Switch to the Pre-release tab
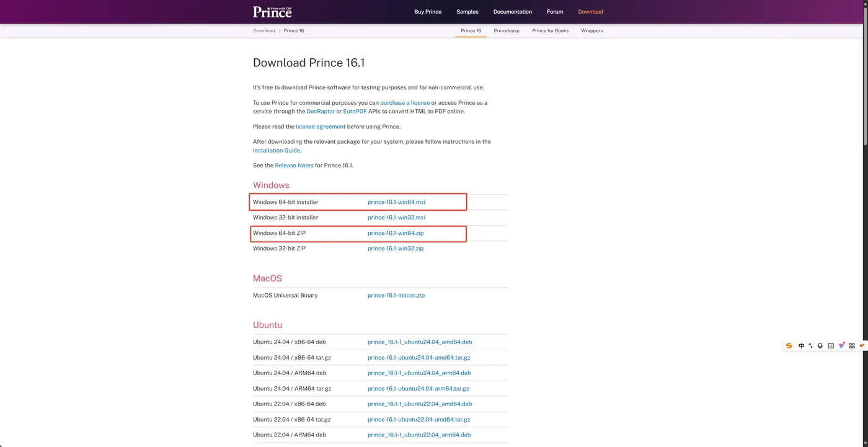The height and width of the screenshot is (447, 868). [507, 30]
